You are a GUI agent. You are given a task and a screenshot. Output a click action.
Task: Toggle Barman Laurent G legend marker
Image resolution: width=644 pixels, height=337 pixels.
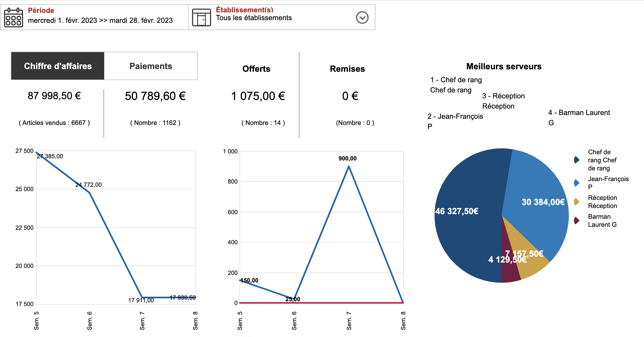coord(577,221)
